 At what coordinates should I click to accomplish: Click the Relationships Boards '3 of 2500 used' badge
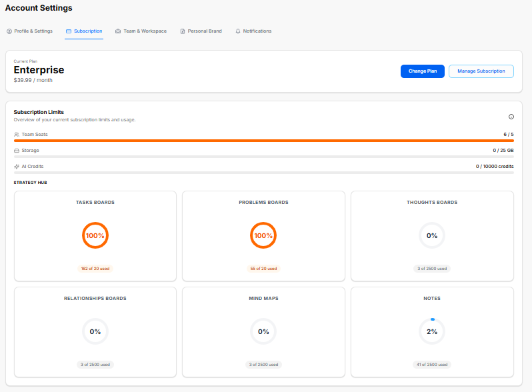point(95,365)
